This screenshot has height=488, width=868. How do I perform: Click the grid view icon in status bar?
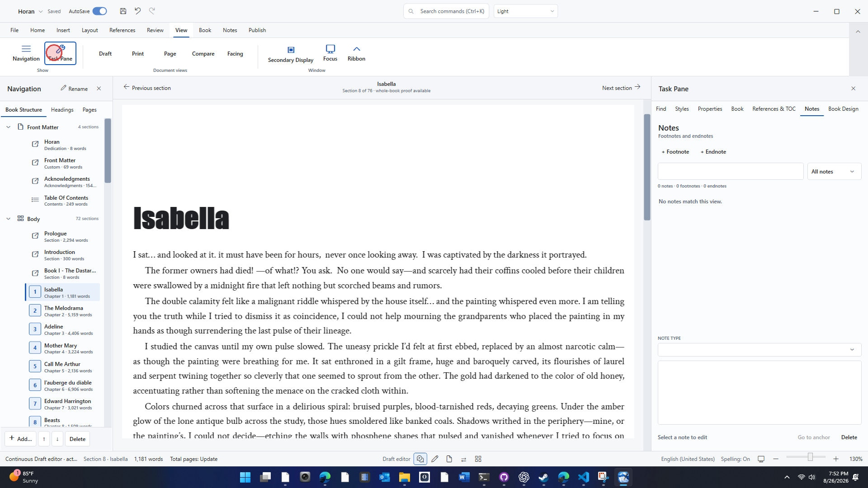coord(478,459)
